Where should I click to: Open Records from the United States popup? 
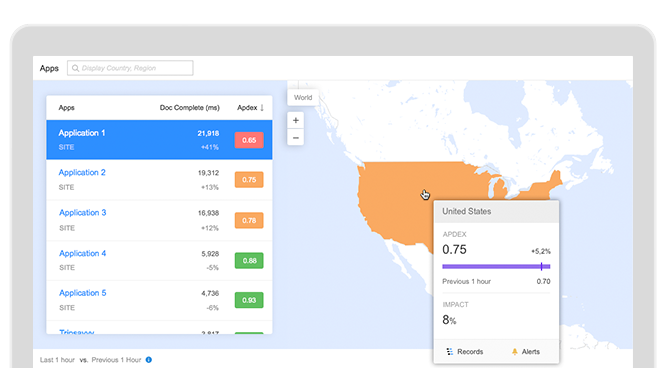coord(465,352)
